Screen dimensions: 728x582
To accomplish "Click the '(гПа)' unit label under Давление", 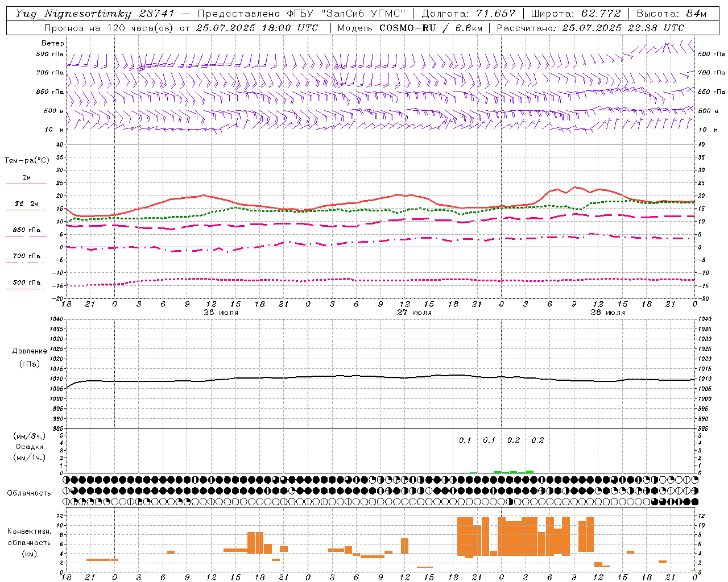I will pyautogui.click(x=29, y=364).
